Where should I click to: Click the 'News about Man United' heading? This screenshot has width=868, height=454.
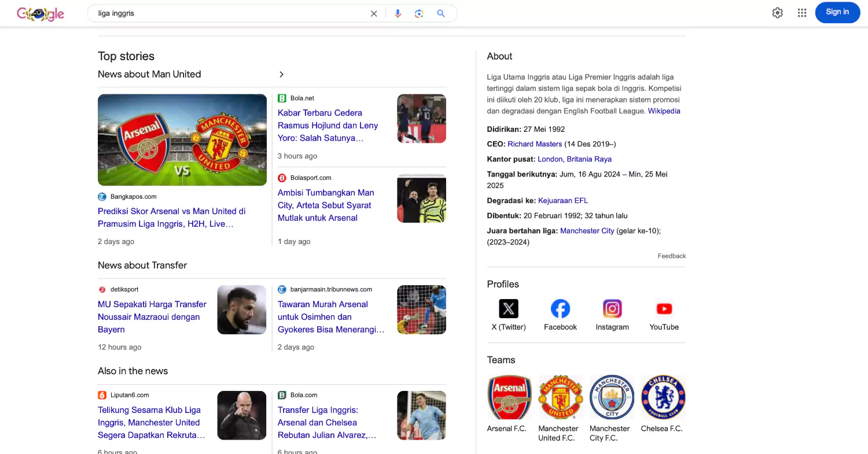pos(149,74)
